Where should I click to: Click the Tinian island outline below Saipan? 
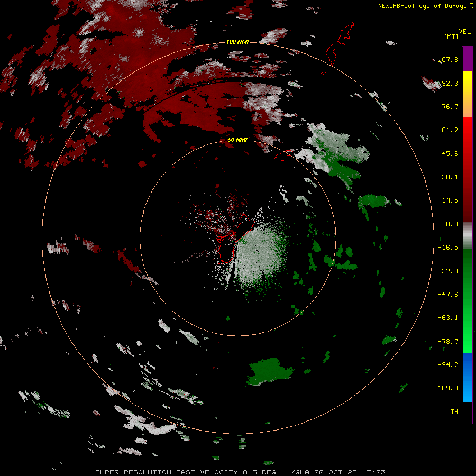[331, 54]
